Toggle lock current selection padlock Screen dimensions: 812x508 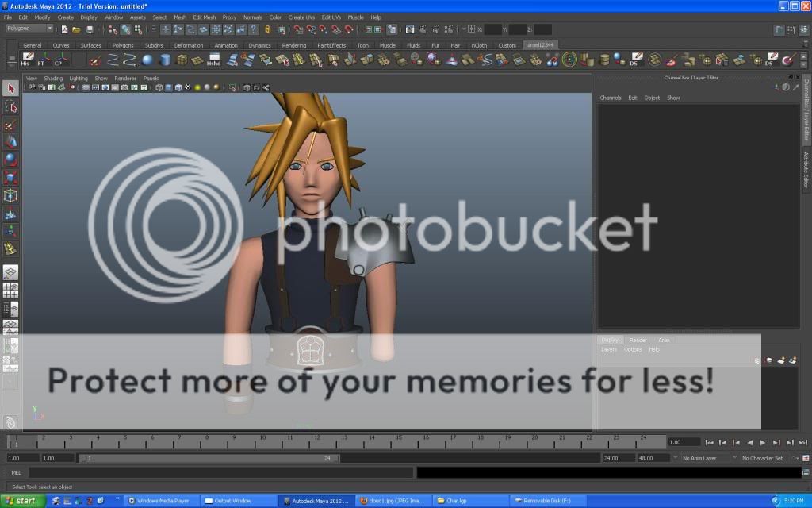[268, 29]
